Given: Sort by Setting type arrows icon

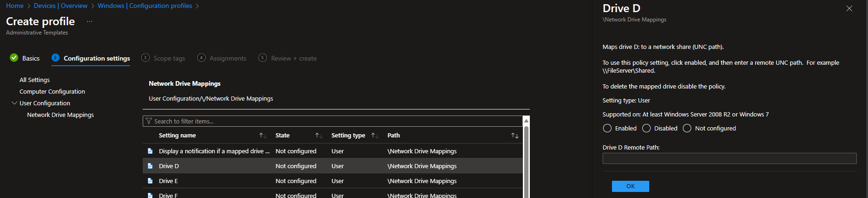Looking at the screenshot, I should tap(375, 136).
